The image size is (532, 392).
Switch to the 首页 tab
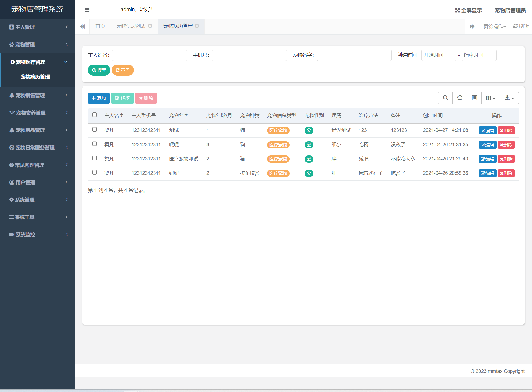pyautogui.click(x=100, y=26)
